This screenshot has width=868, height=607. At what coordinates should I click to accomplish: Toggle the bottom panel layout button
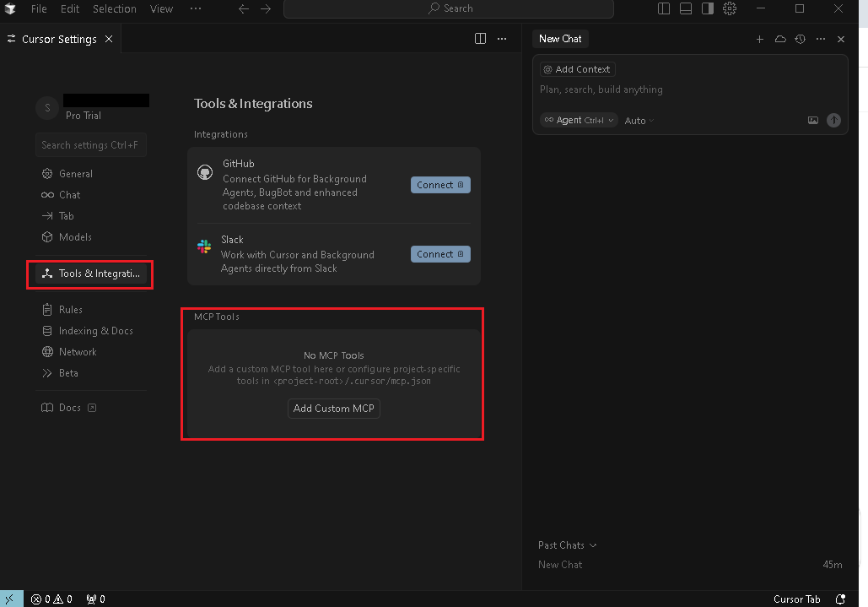click(686, 8)
